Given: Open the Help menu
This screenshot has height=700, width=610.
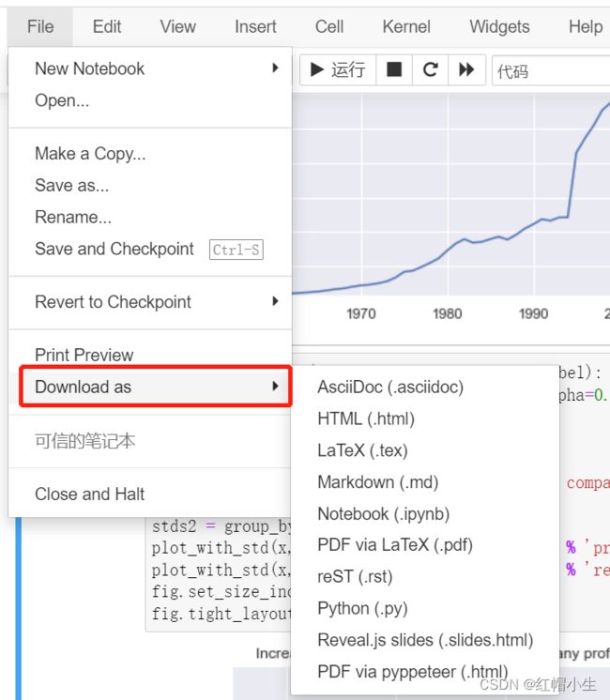Looking at the screenshot, I should tap(586, 26).
